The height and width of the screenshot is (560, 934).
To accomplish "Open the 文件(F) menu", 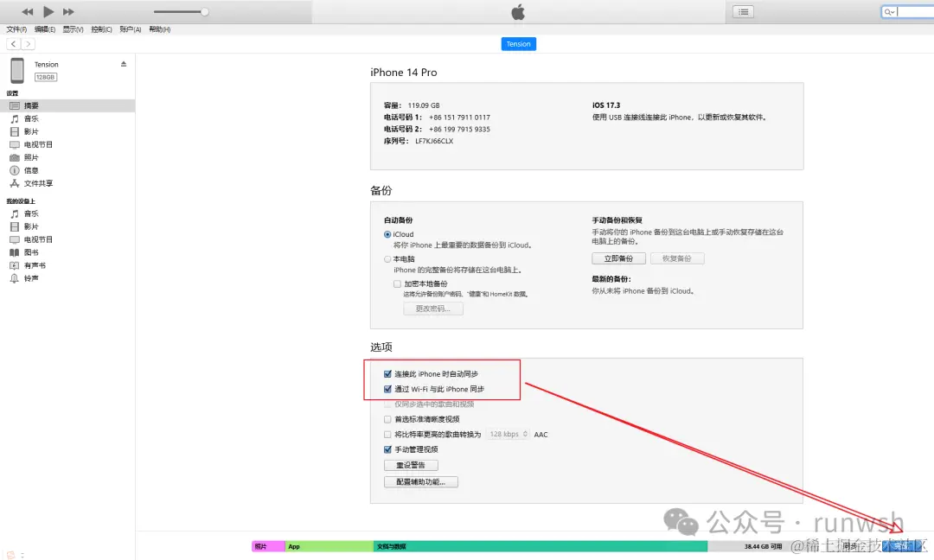I will click(x=16, y=29).
